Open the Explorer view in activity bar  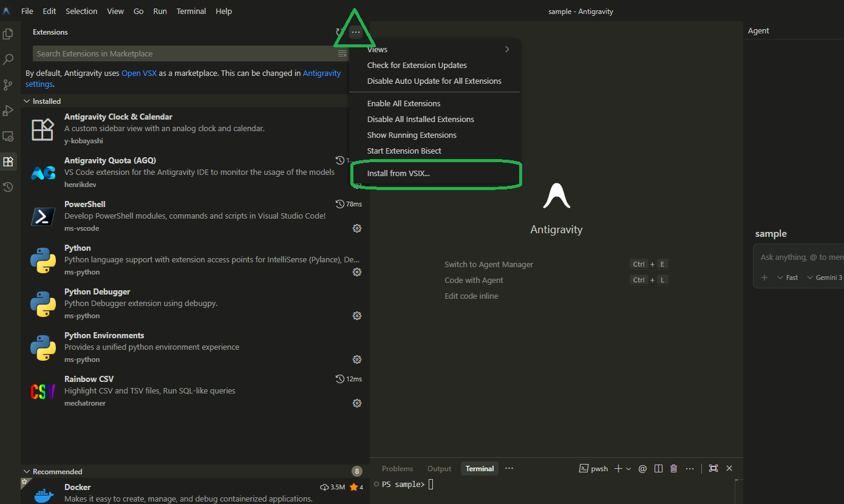tap(8, 34)
